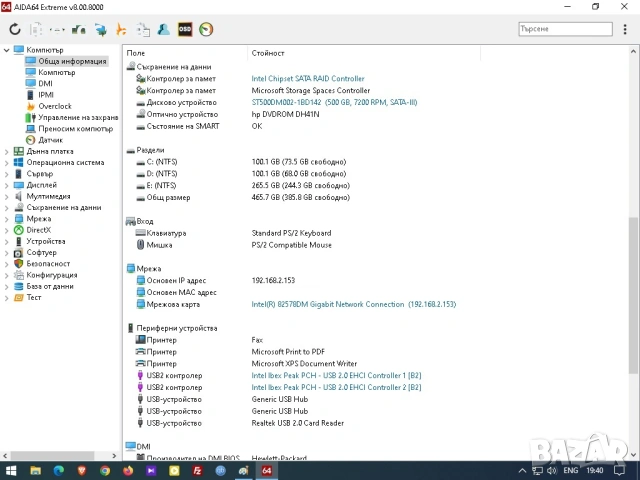The height and width of the screenshot is (480, 640).
Task: Open Intel Chipset SATA RAID Controller link
Action: click(x=308, y=78)
